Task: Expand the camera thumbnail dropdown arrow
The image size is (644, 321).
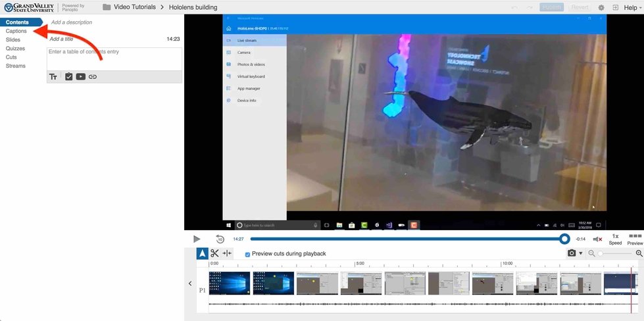Action: (x=581, y=253)
